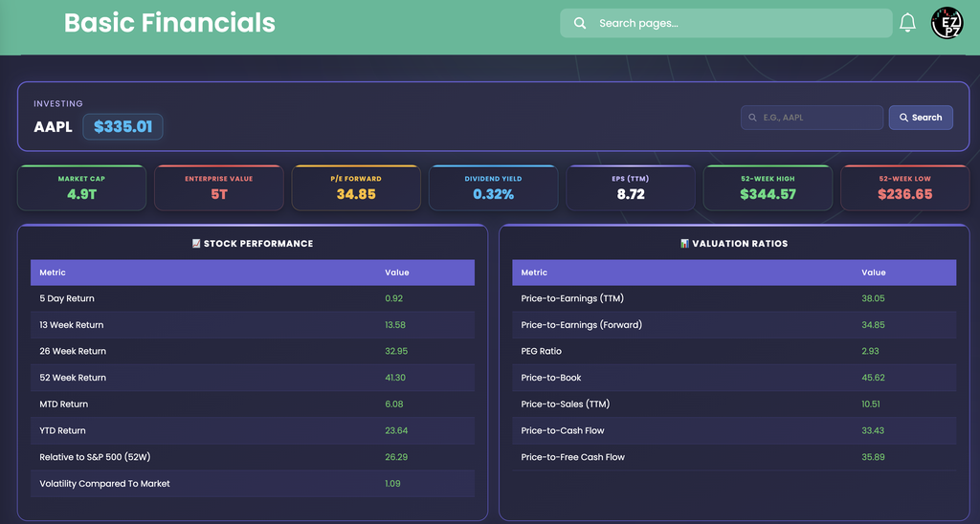980x524 pixels.
Task: Select Relative to S&P 500 (52W) row
Action: pyautogui.click(x=253, y=457)
